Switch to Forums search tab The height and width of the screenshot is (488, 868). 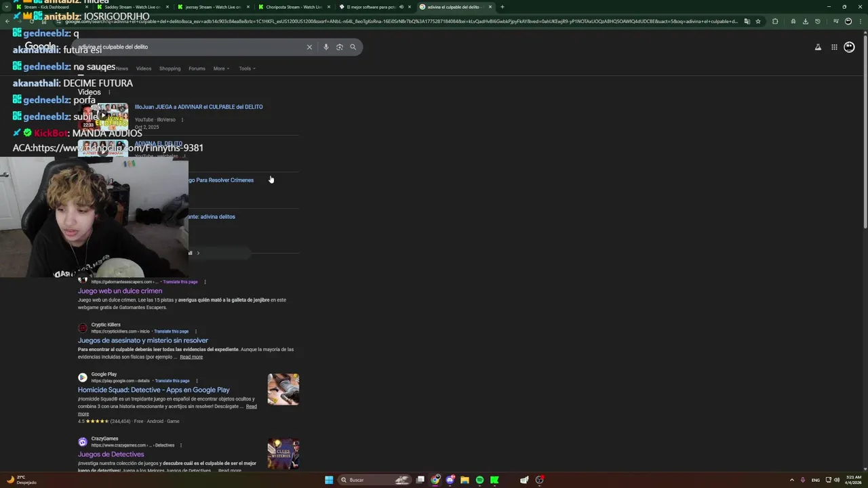point(197,68)
